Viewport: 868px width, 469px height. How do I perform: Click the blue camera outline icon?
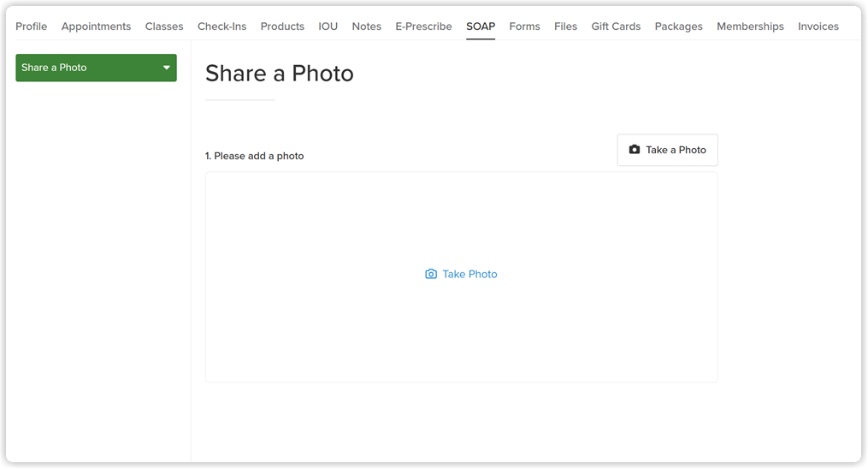[x=431, y=274]
